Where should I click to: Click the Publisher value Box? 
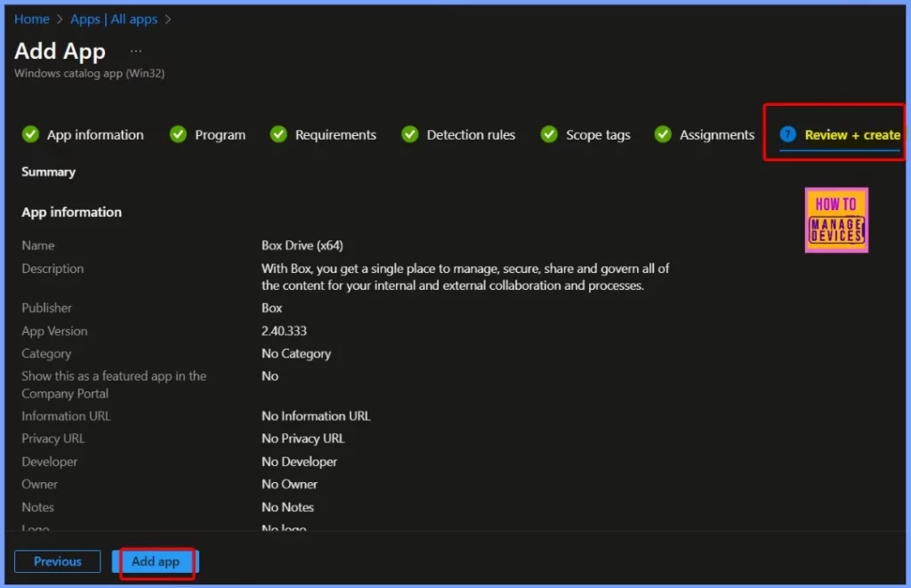click(x=272, y=308)
